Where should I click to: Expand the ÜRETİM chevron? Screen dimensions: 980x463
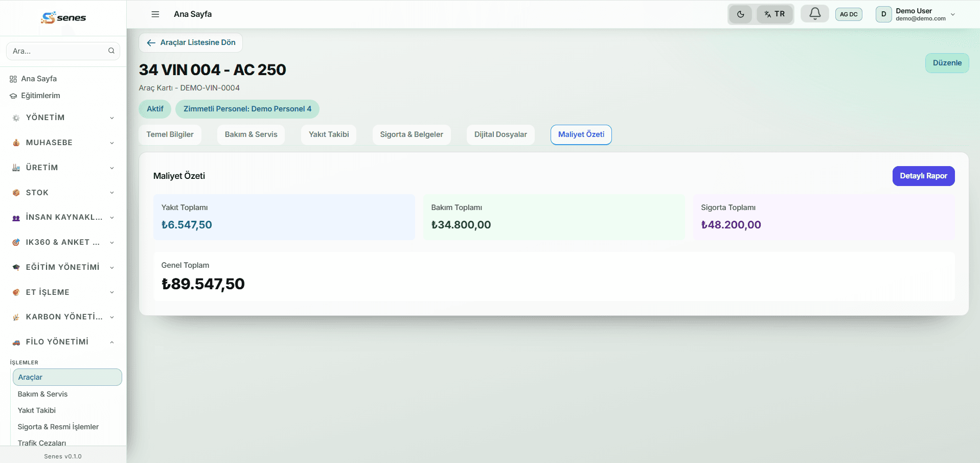[x=112, y=168]
